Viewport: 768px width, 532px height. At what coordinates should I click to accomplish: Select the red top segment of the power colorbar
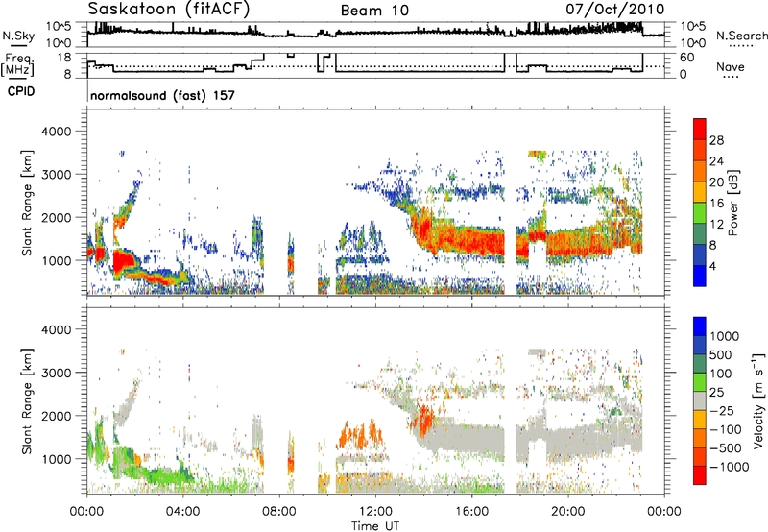click(x=700, y=129)
